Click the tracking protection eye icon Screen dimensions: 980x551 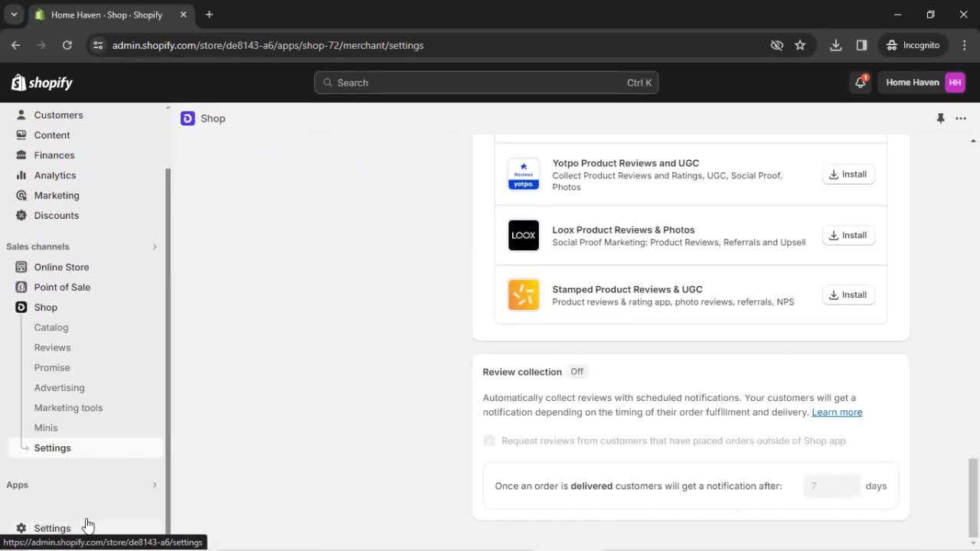(776, 45)
